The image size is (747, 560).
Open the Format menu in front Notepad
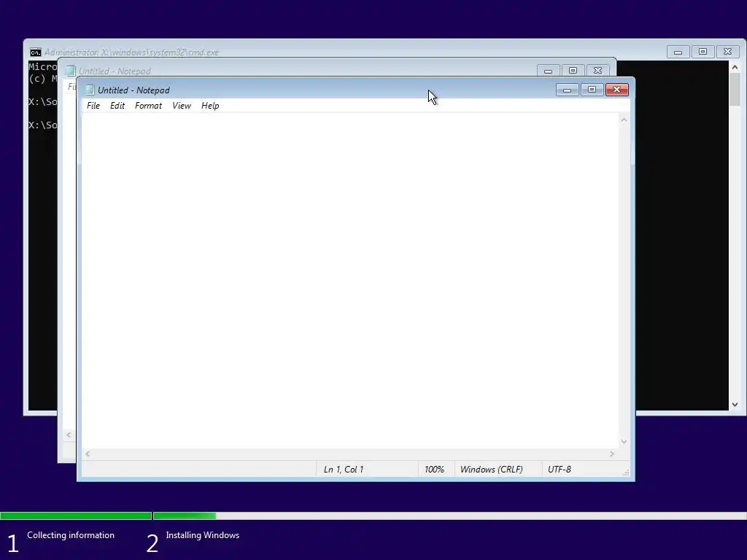(x=148, y=106)
